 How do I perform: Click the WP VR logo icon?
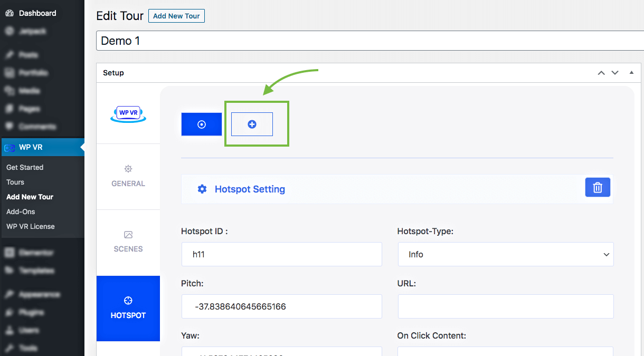point(128,113)
